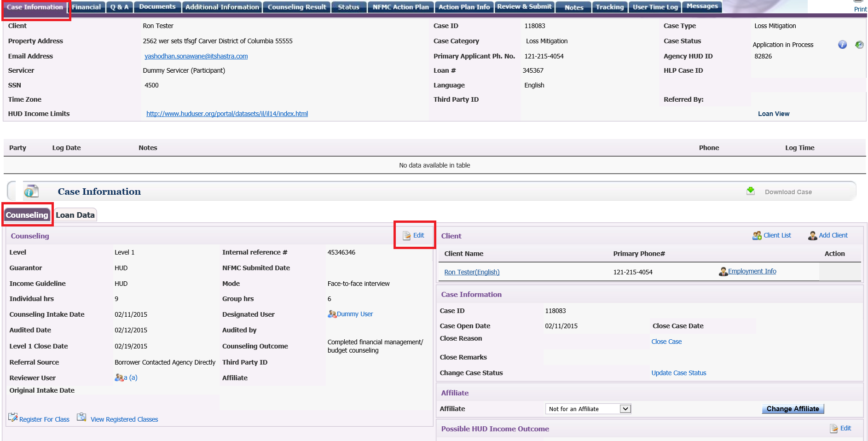The height and width of the screenshot is (441, 868).
Task: Click the Reviewer User people icon
Action: tap(119, 377)
